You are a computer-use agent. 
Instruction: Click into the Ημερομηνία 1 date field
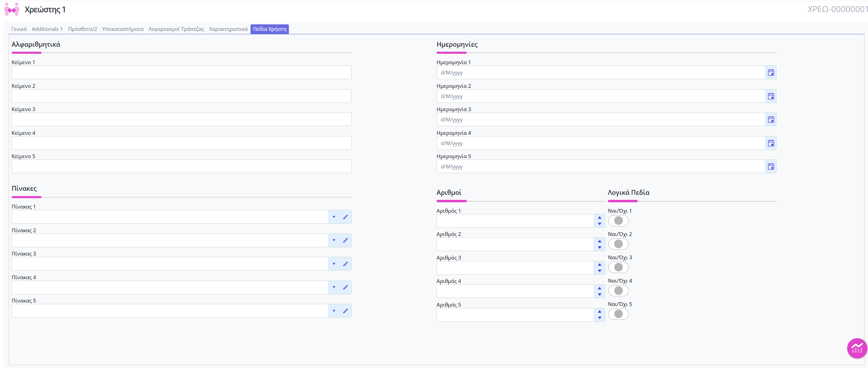[x=601, y=72]
